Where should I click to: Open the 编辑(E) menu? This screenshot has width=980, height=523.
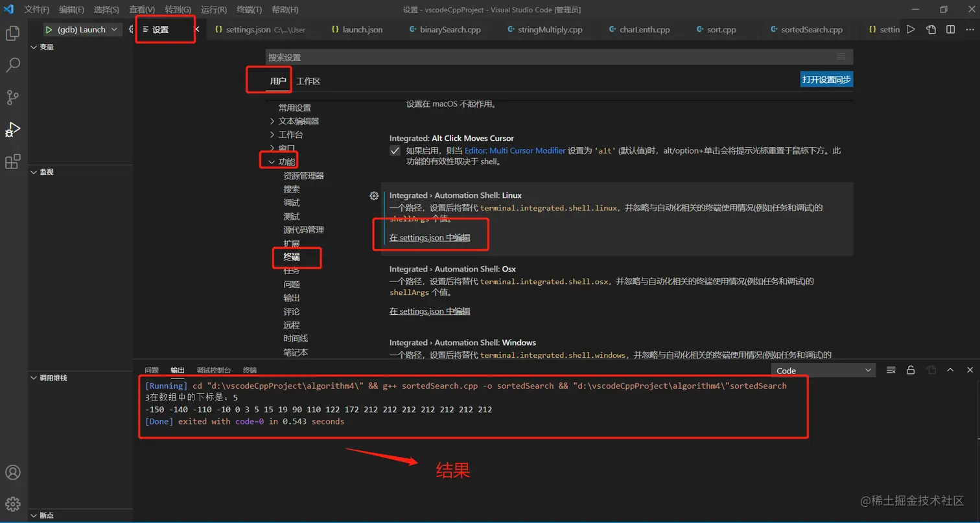click(x=71, y=10)
